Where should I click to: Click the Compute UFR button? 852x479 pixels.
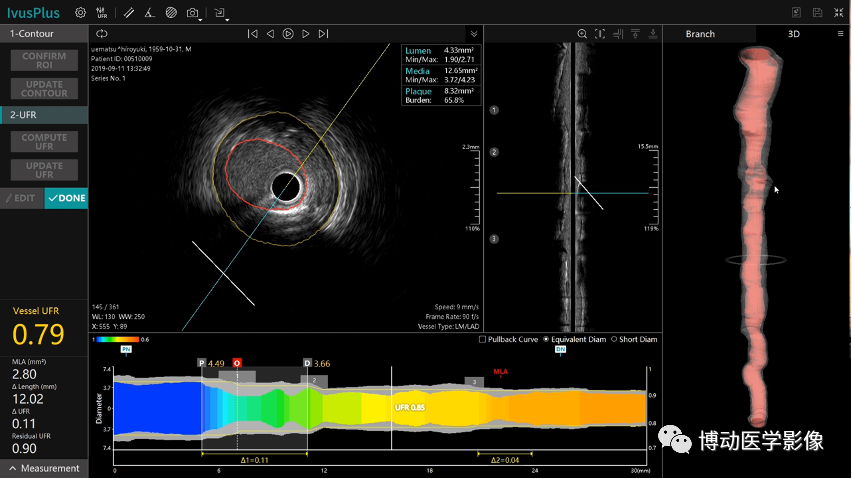(44, 143)
